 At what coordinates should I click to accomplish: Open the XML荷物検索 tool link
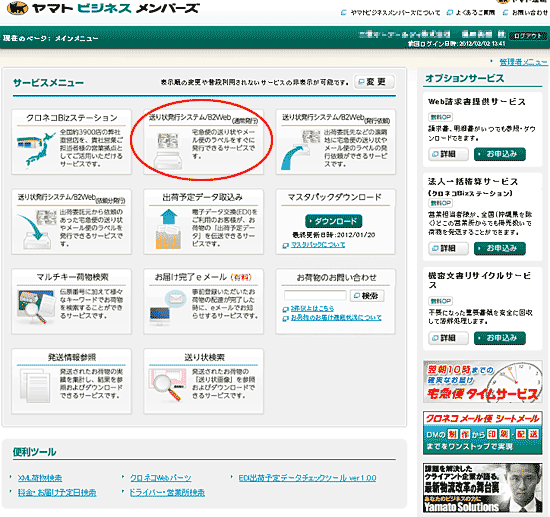click(x=40, y=478)
